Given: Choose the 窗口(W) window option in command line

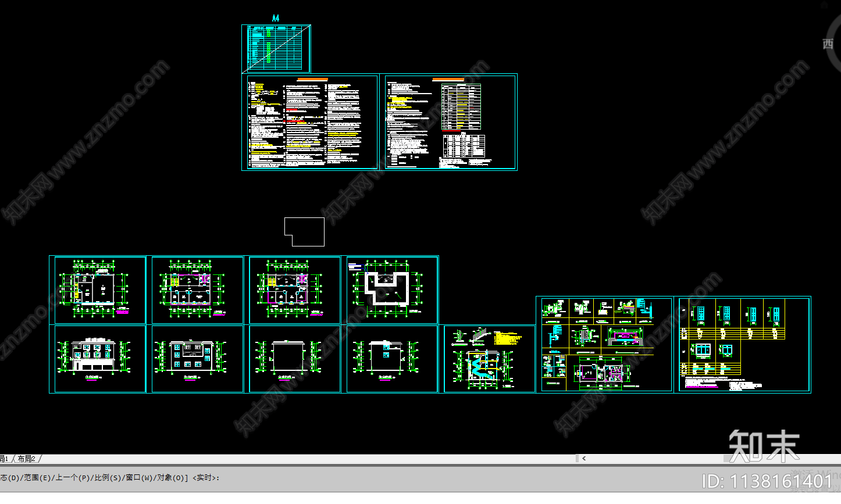Looking at the screenshot, I should [x=138, y=478].
